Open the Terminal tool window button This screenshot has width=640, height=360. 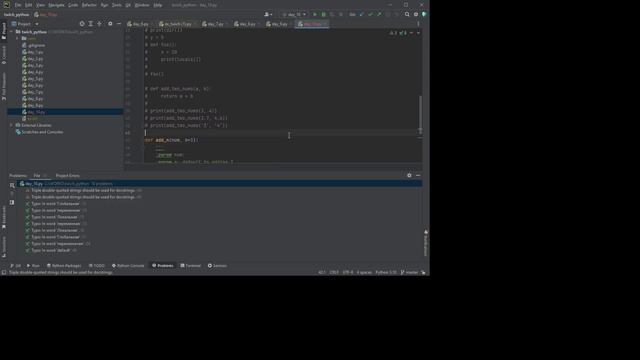tap(191, 266)
